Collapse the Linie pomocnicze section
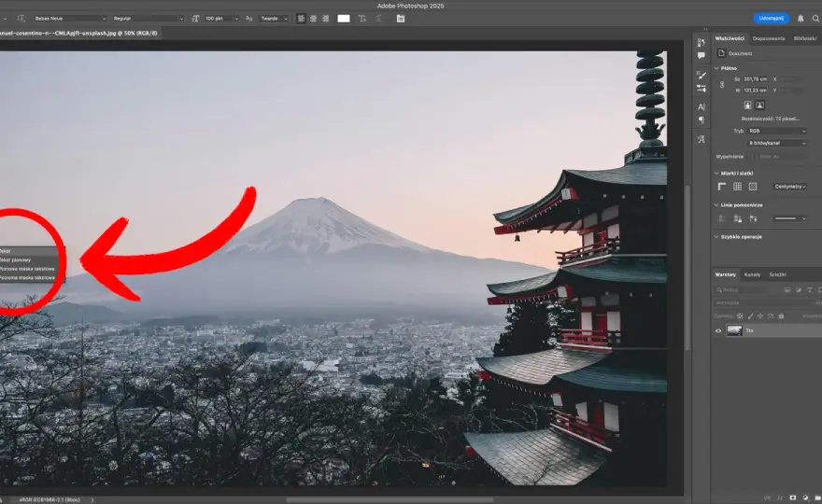The width and height of the screenshot is (822, 504). click(716, 204)
